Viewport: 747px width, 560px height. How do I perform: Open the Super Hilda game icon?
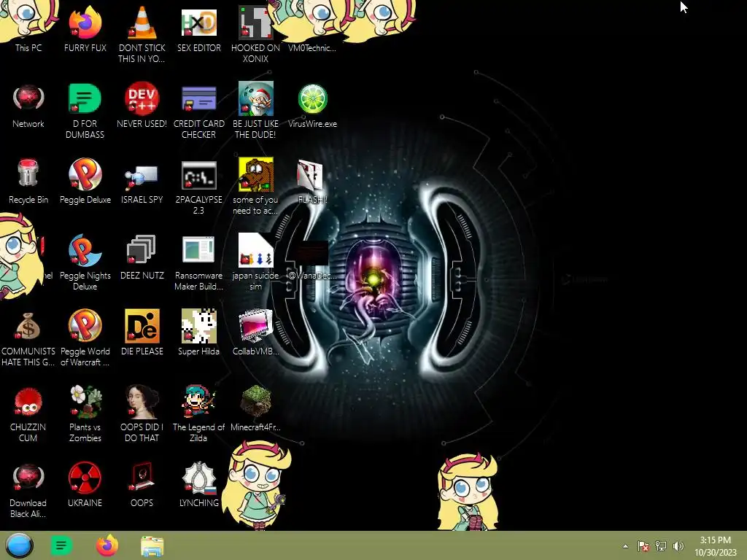pos(199,326)
